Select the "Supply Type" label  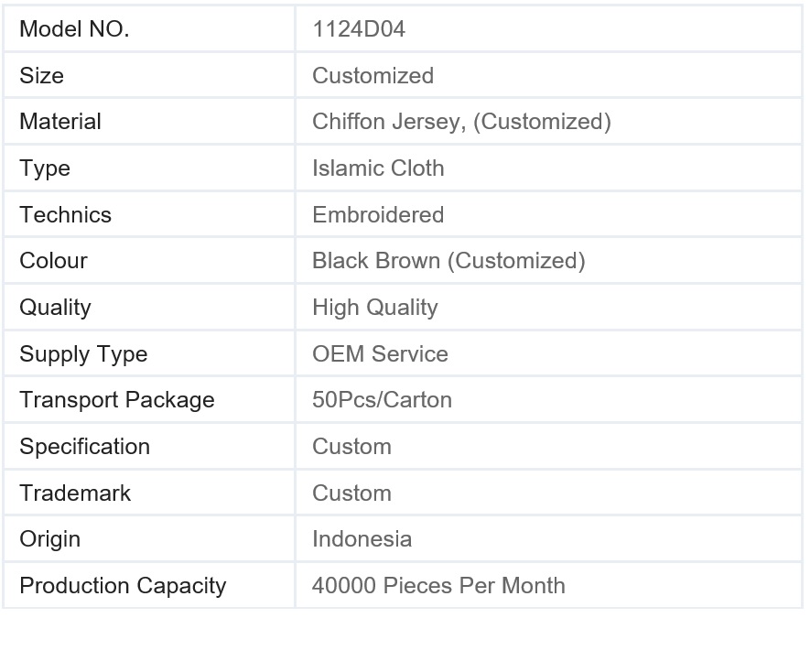[x=83, y=354]
